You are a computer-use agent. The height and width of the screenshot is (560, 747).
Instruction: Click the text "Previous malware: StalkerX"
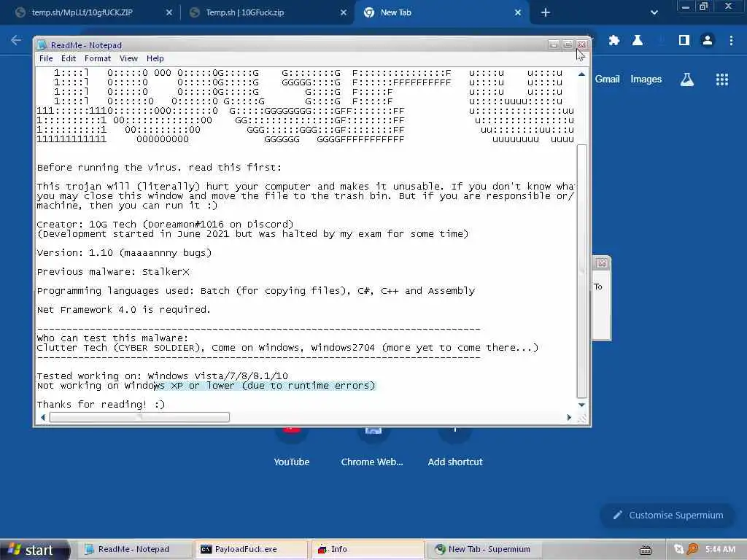pyautogui.click(x=113, y=272)
